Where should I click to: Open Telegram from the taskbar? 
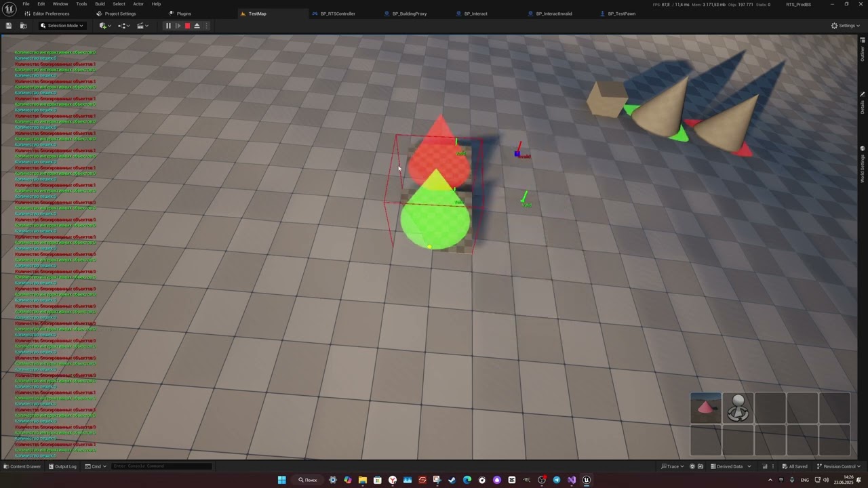[556, 480]
